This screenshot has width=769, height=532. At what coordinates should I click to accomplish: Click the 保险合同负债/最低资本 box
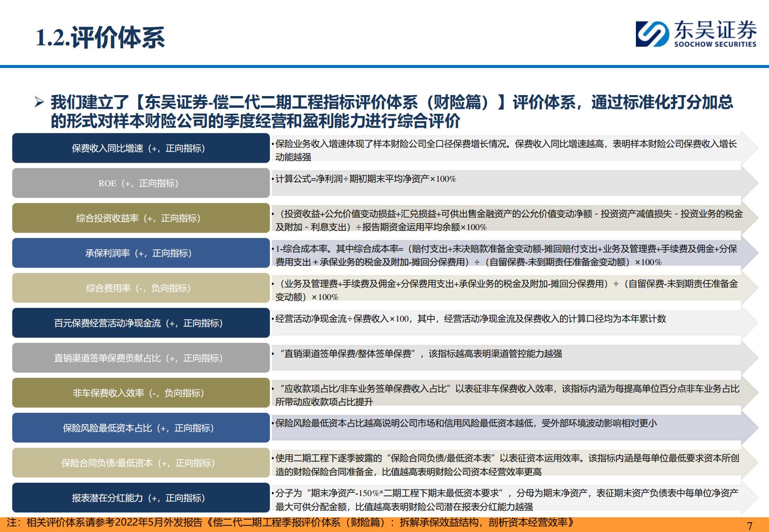pos(141,463)
